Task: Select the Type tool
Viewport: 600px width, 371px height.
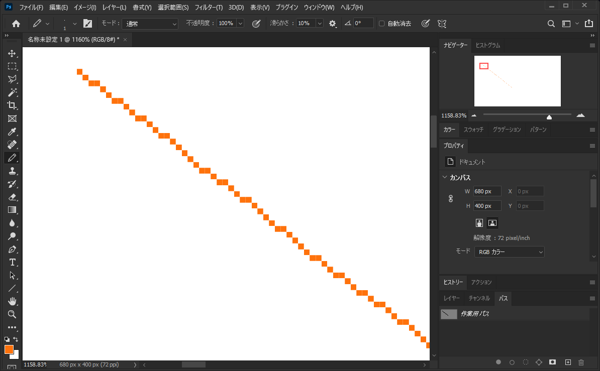Action: [12, 262]
